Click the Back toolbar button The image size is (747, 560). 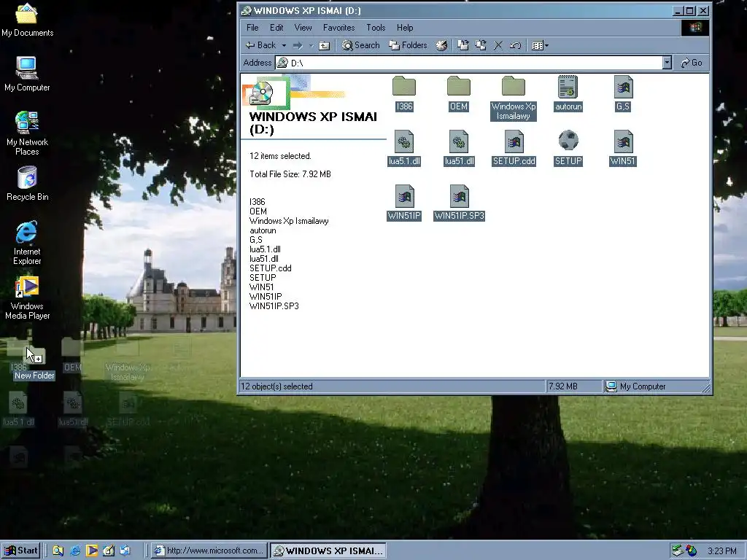[260, 45]
